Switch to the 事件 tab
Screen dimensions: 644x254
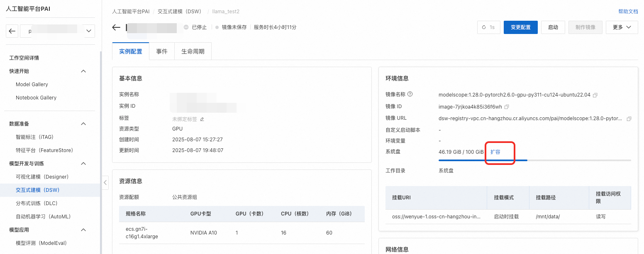pos(162,52)
